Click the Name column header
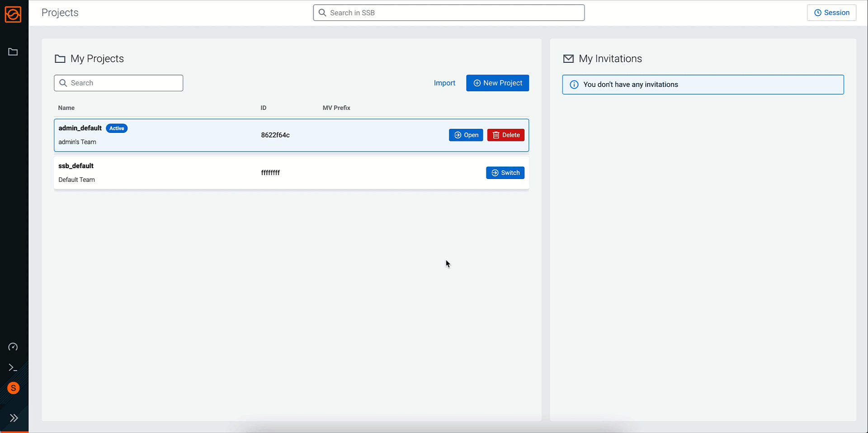 [66, 108]
